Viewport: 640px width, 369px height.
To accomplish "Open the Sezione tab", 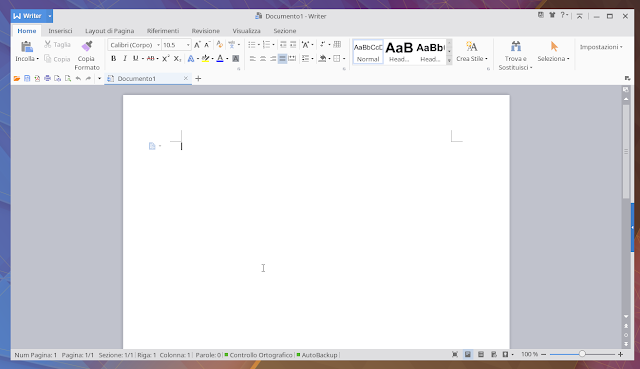I will [x=285, y=31].
